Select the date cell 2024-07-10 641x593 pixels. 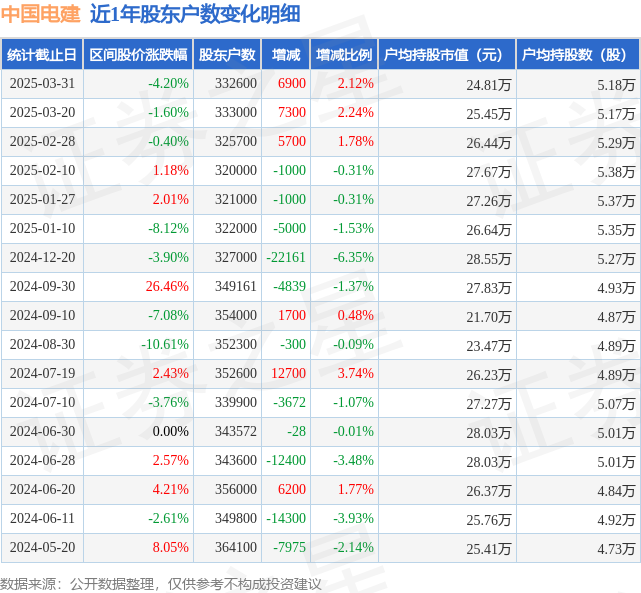coord(43,403)
